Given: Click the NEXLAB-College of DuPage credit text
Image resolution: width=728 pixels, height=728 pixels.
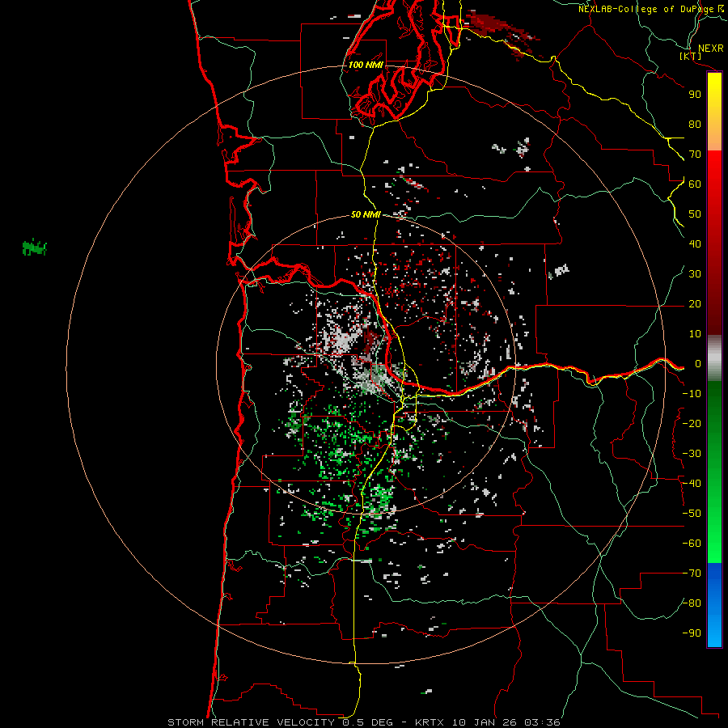Looking at the screenshot, I should [x=645, y=9].
